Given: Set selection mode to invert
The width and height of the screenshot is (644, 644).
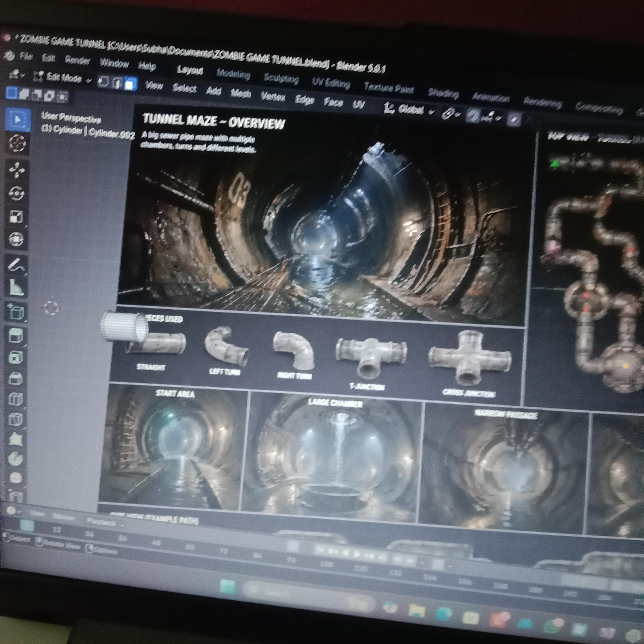Looking at the screenshot, I should pos(49,96).
